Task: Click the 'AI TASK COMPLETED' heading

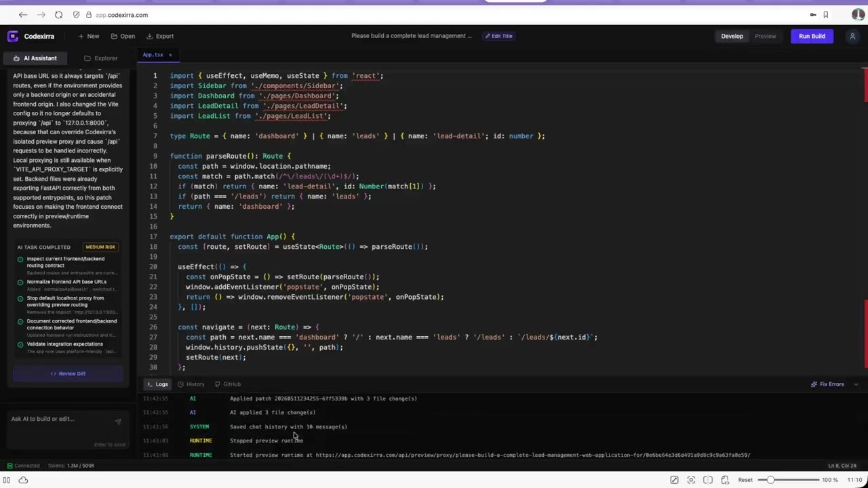Action: pos(44,247)
